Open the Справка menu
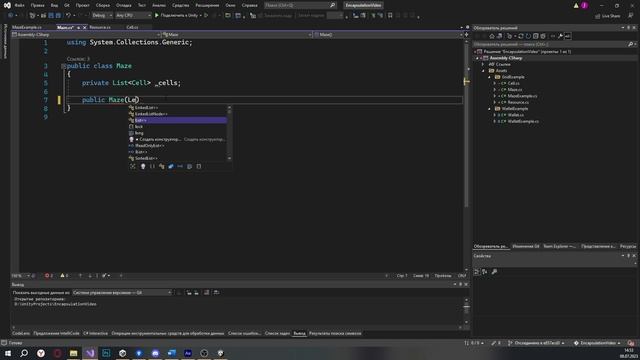The image size is (640, 360). pos(249,5)
